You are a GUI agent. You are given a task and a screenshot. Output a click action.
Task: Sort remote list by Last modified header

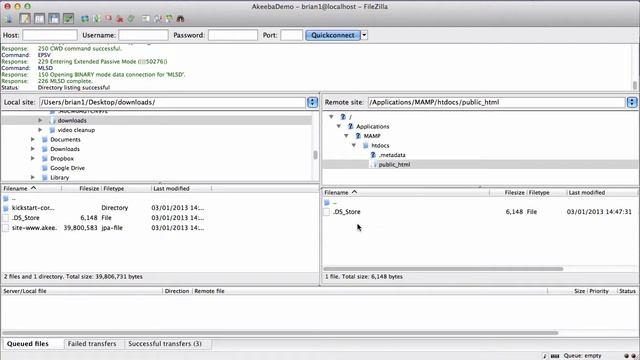[601, 193]
